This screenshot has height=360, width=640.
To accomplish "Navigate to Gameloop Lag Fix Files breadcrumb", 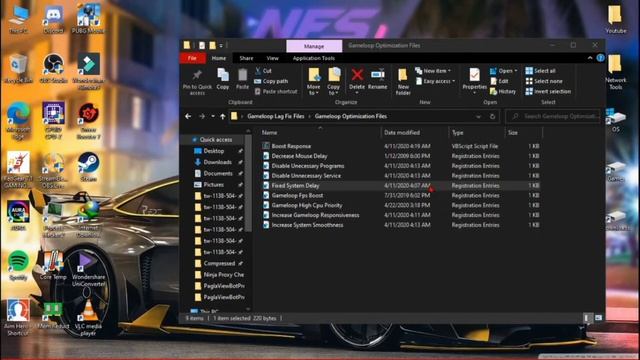I will point(276,116).
